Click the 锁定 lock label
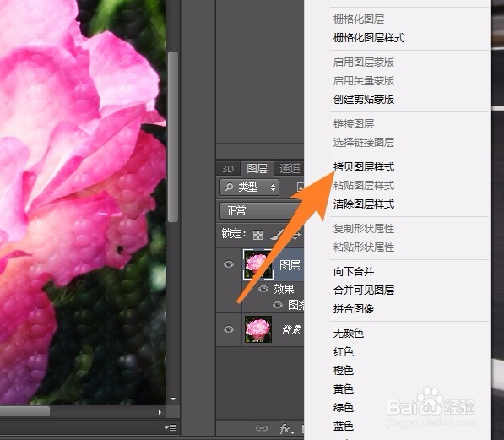The image size is (504, 440). (x=233, y=233)
